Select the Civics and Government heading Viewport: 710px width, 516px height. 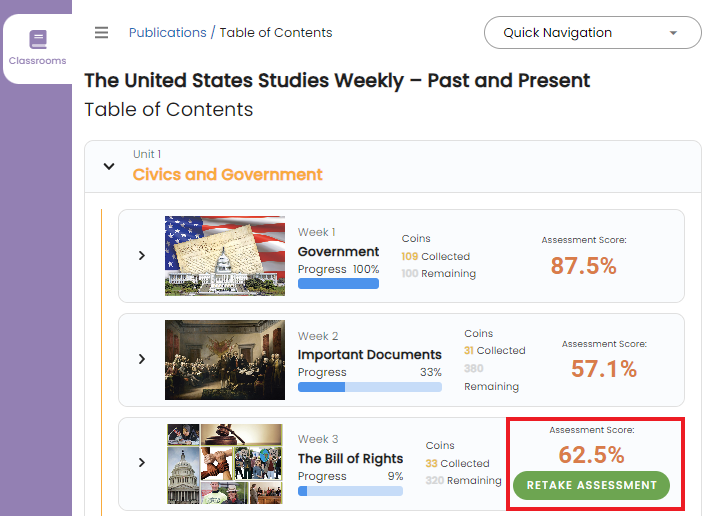227,174
